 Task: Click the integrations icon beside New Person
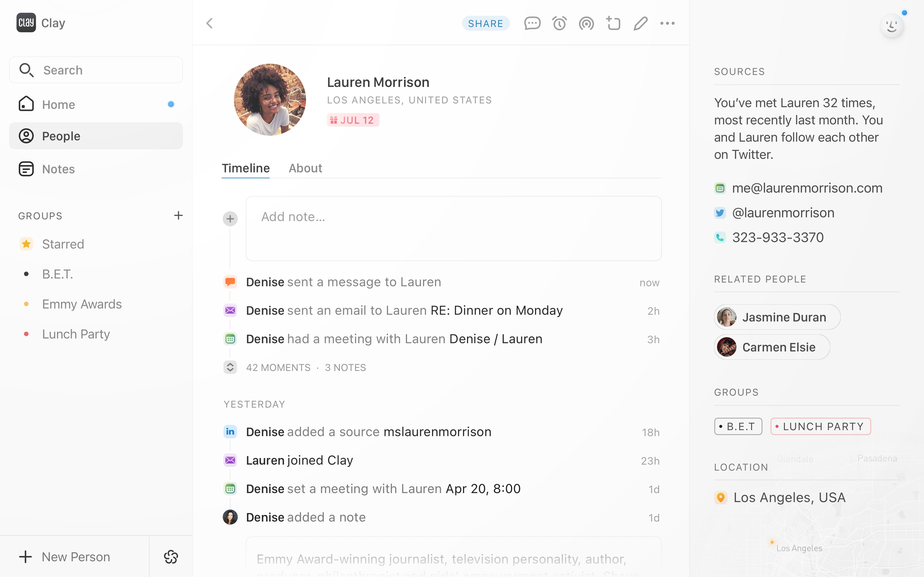[171, 557]
